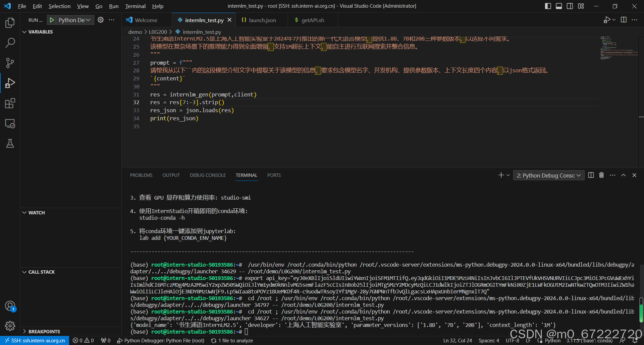Open the Run menu
This screenshot has height=345, width=644.
click(x=114, y=6)
